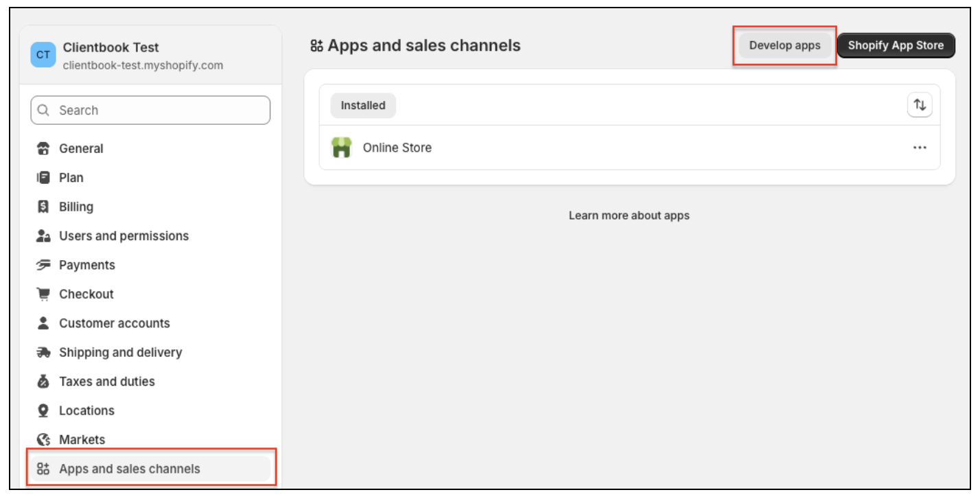
Task: Click the Locations pin icon
Action: [x=44, y=410]
